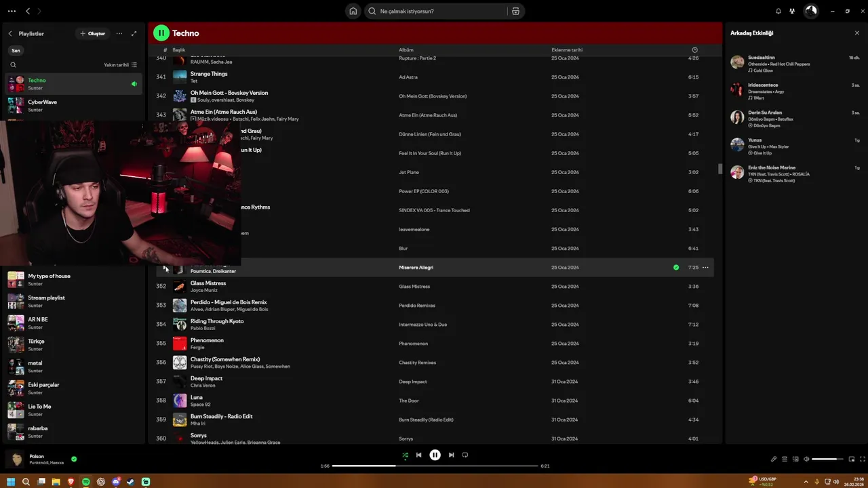
Task: Open the rabarba playlist thumbnail
Action: [x=16, y=432]
